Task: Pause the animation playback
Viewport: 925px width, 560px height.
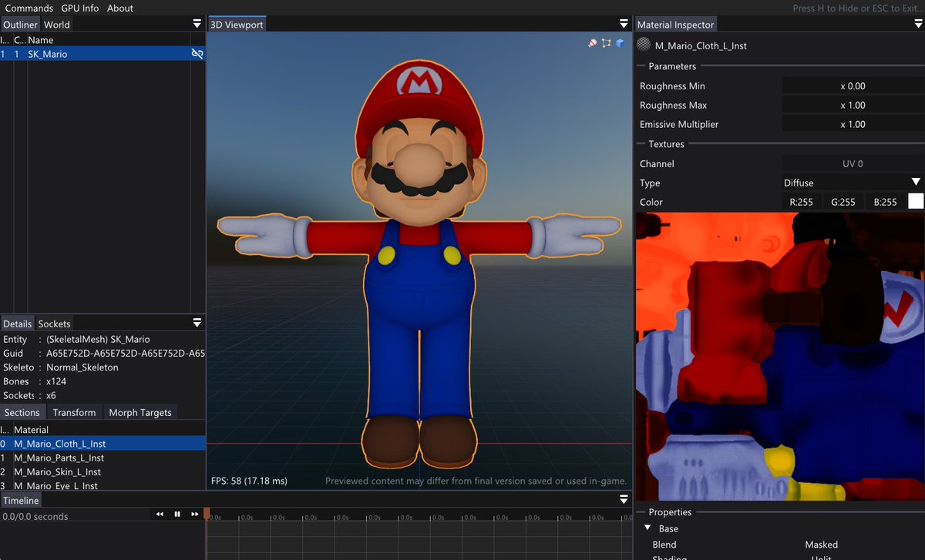Action: tap(177, 514)
